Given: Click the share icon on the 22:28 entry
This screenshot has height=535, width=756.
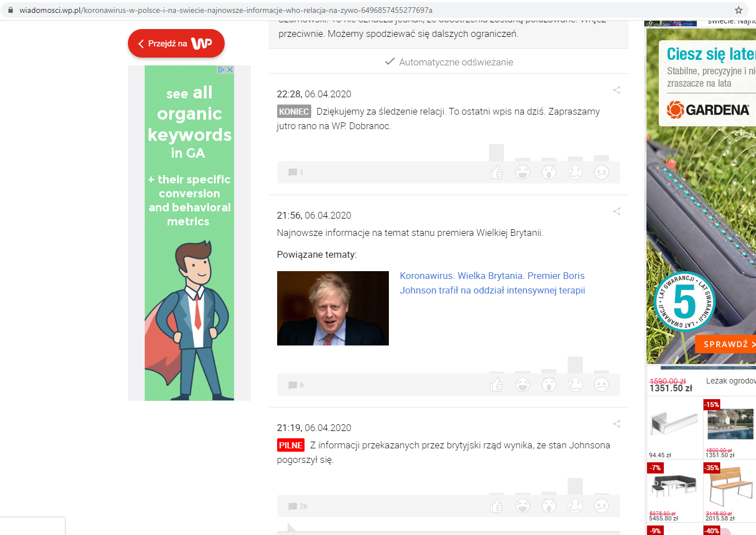Looking at the screenshot, I should point(616,90).
